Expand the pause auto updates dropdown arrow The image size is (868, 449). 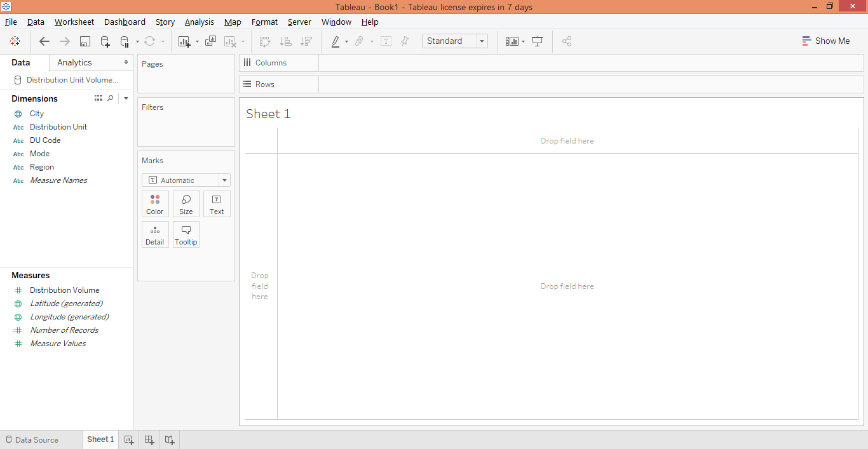tap(137, 42)
